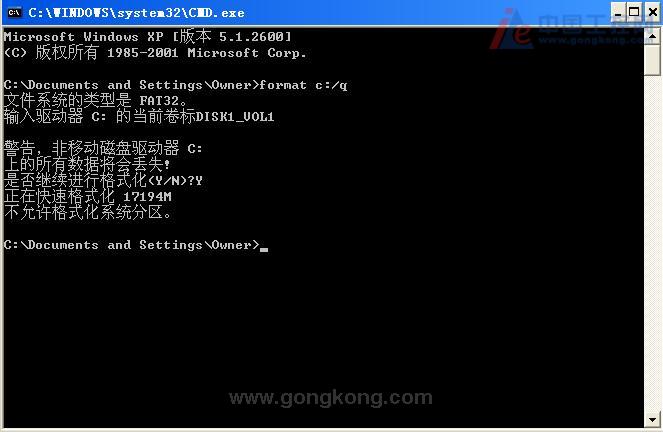Click the Microsoft Windows XP version line
Viewport: 663px width, 432px height.
tap(148, 37)
